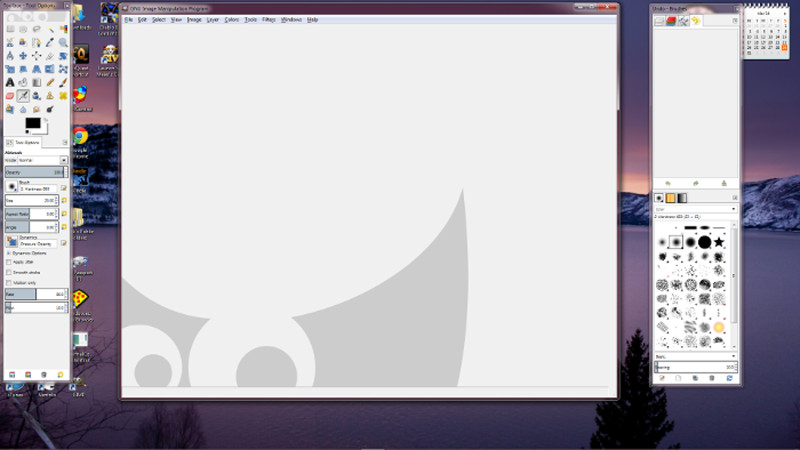Select the Text tool
The height and width of the screenshot is (450, 800).
click(10, 82)
